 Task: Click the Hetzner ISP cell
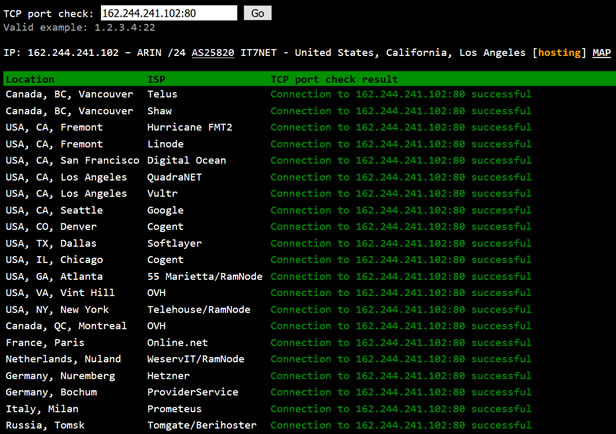point(169,376)
